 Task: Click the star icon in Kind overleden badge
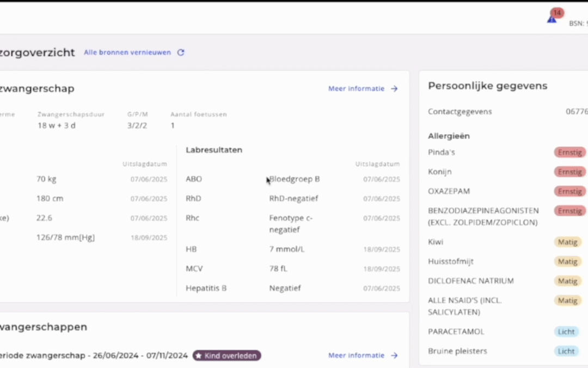pos(199,356)
